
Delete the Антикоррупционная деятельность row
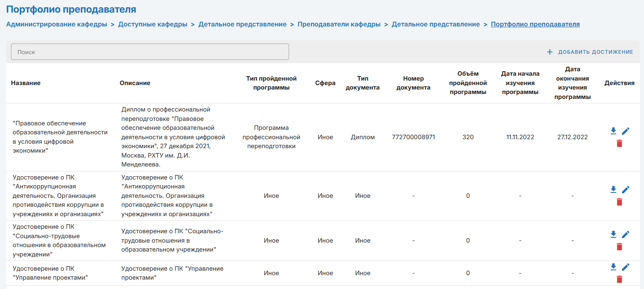click(x=620, y=202)
